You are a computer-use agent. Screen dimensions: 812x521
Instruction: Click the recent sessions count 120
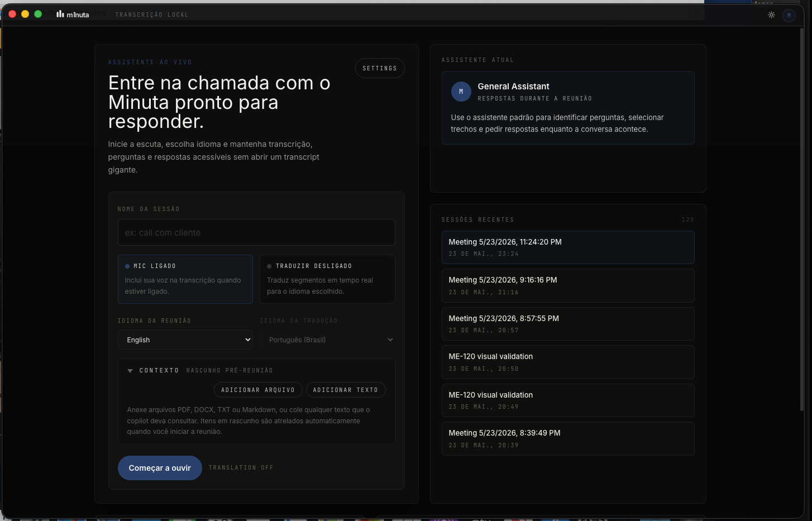(688, 220)
